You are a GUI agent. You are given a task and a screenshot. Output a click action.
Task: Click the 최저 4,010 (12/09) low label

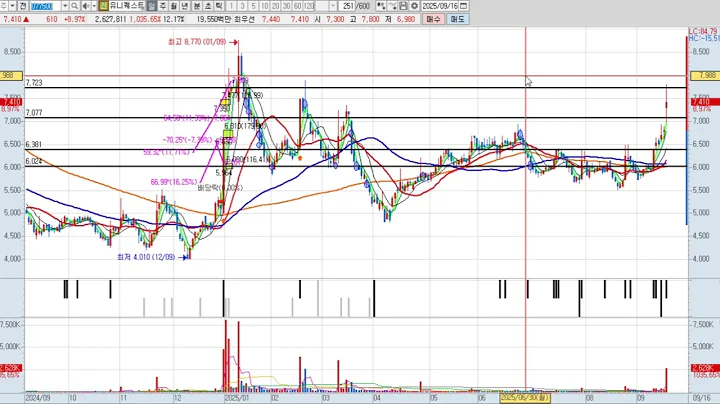(x=146, y=257)
